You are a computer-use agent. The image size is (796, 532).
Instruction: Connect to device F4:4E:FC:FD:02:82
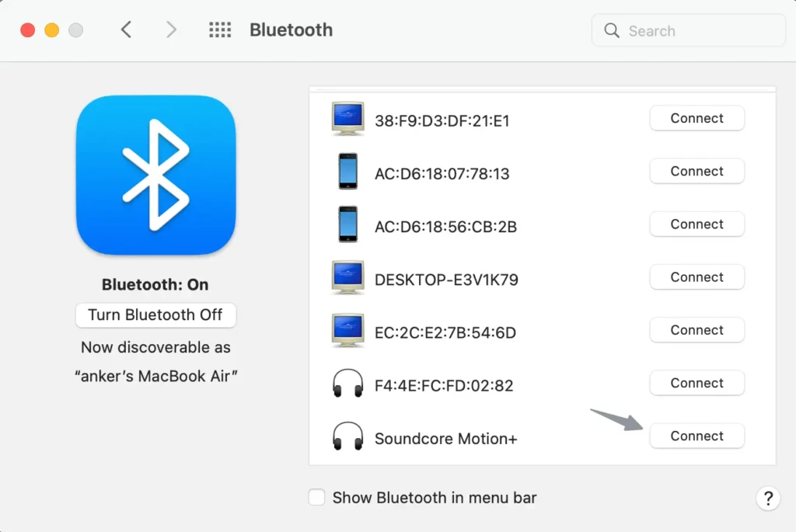point(696,383)
